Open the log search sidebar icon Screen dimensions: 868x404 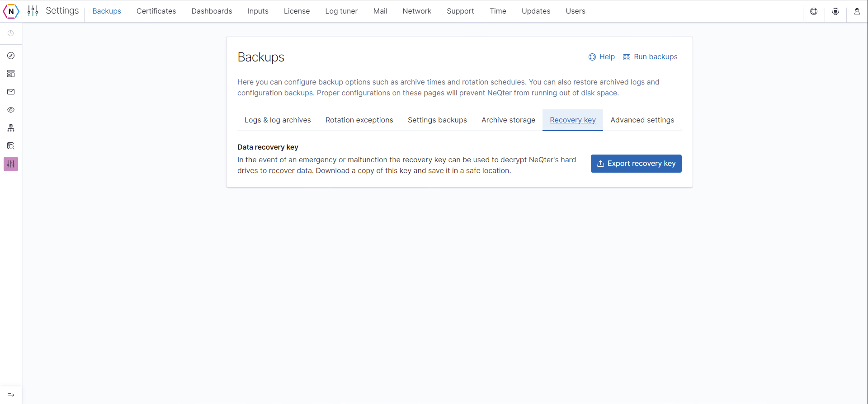tap(11, 146)
